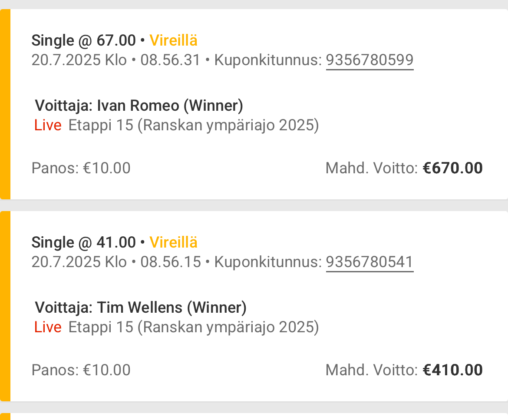Click the yellow status bar of the Tim Wellens card

(x=5, y=306)
